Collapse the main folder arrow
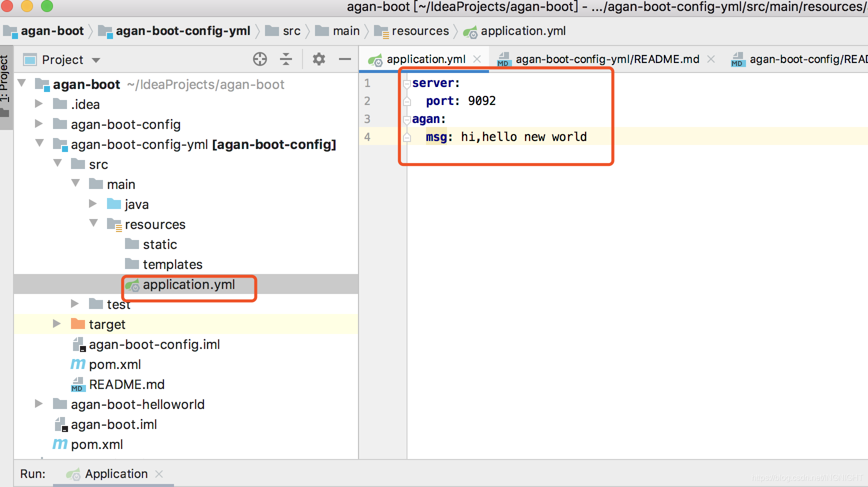 coord(76,183)
